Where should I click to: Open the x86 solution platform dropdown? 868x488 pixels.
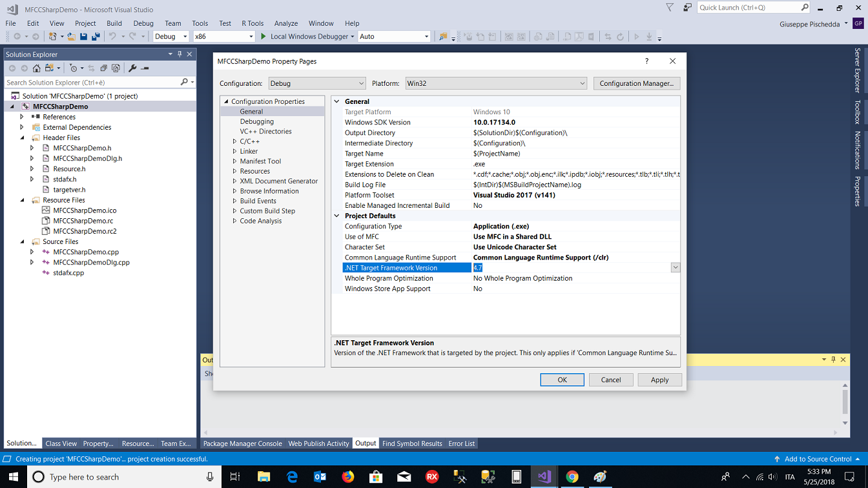pos(224,37)
